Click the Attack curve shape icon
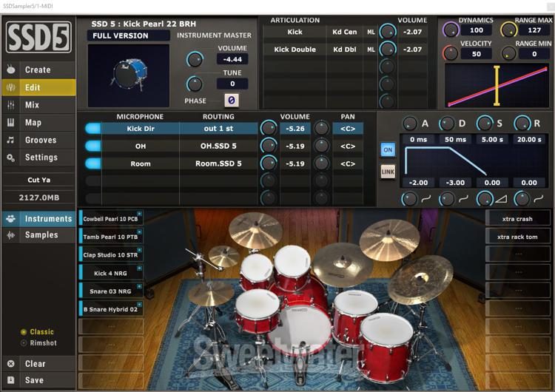 click(426, 199)
